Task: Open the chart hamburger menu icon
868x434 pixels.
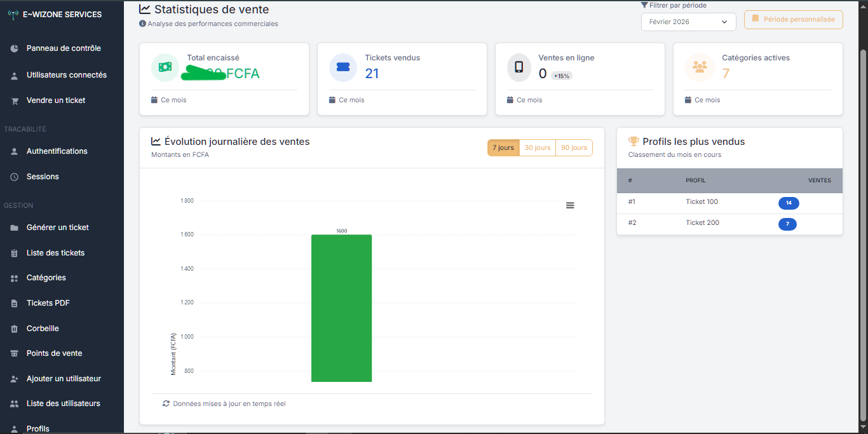Action: tap(570, 205)
